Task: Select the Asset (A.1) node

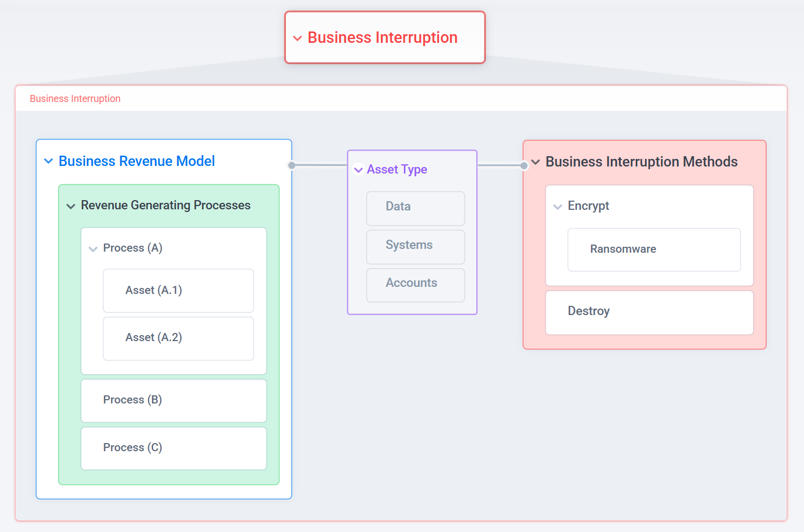Action: pyautogui.click(x=178, y=291)
